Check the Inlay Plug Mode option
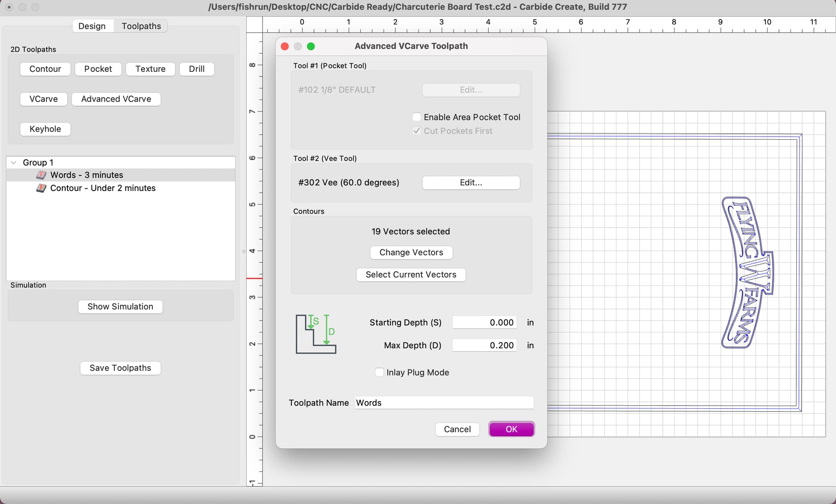 tap(379, 372)
